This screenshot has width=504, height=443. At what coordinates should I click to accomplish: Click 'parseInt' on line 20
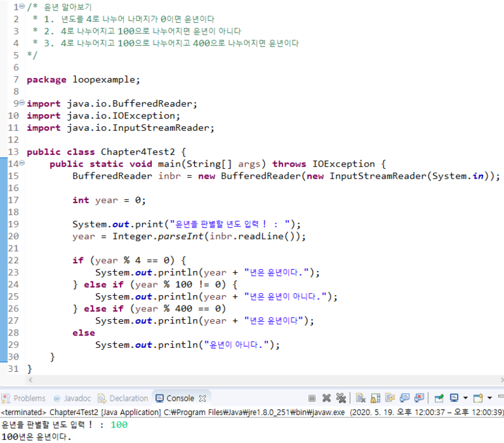click(181, 236)
